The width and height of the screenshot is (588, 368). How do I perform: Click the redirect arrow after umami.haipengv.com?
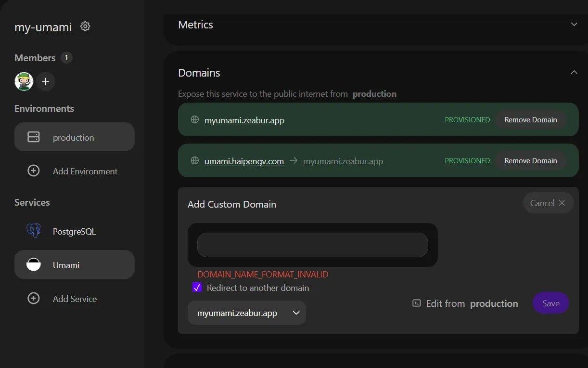click(294, 160)
